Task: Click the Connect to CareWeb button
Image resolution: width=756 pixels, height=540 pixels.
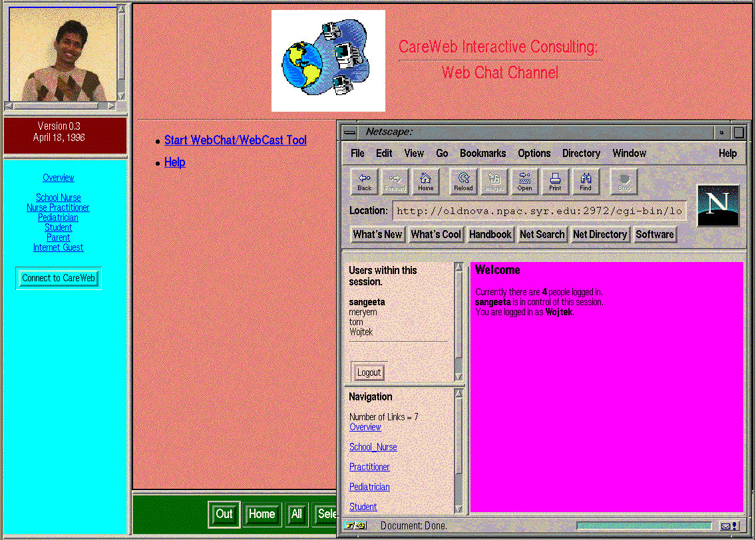Action: (59, 278)
